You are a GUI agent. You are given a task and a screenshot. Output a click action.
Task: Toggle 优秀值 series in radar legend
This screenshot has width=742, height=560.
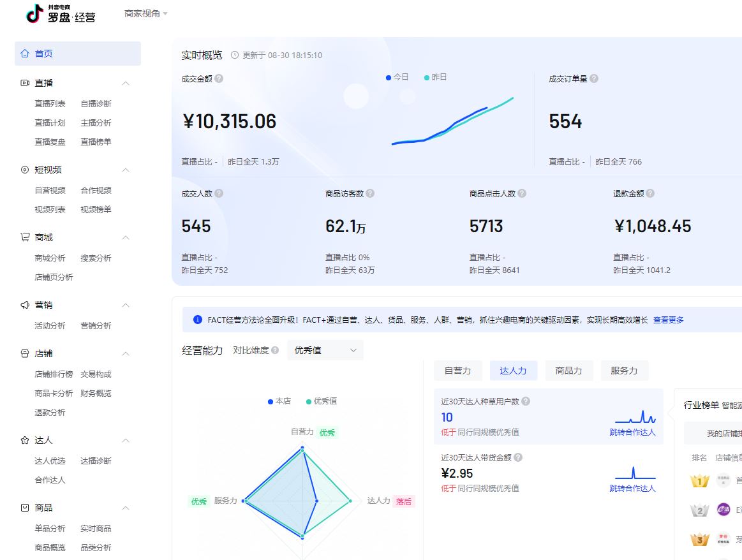(322, 401)
